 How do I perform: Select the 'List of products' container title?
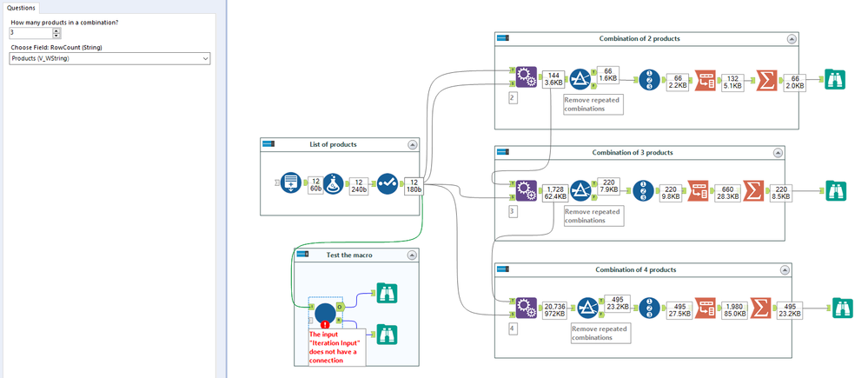(x=334, y=144)
